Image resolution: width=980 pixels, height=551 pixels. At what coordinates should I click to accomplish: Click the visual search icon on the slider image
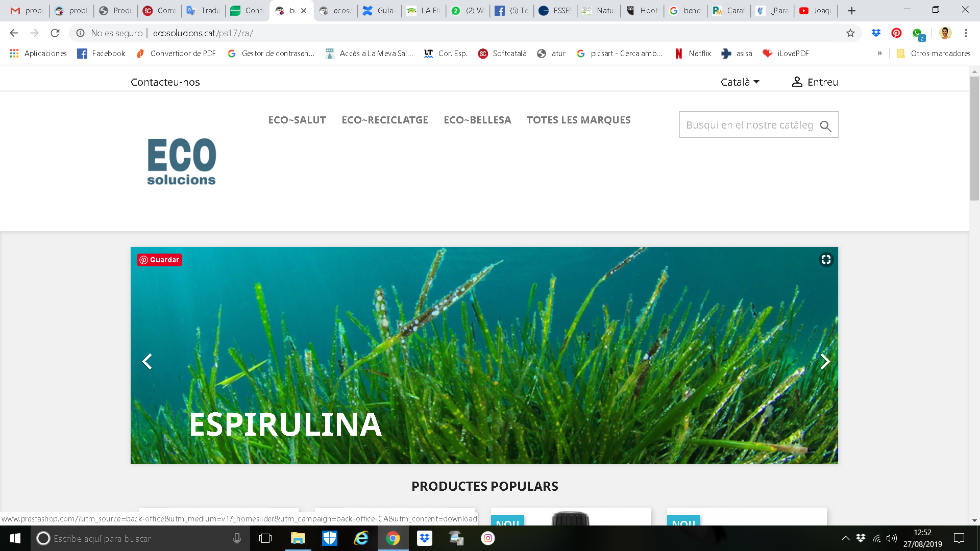click(826, 260)
